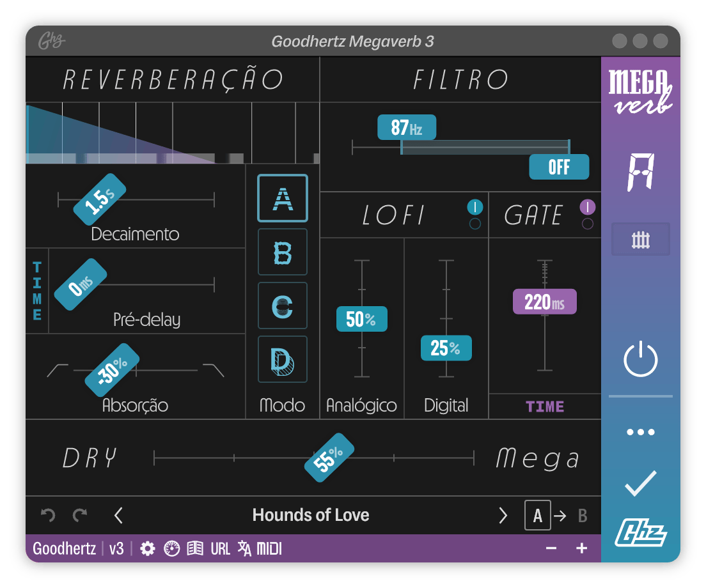This screenshot has height=588, width=706.
Task: Click the language translation icon
Action: pyautogui.click(x=245, y=548)
